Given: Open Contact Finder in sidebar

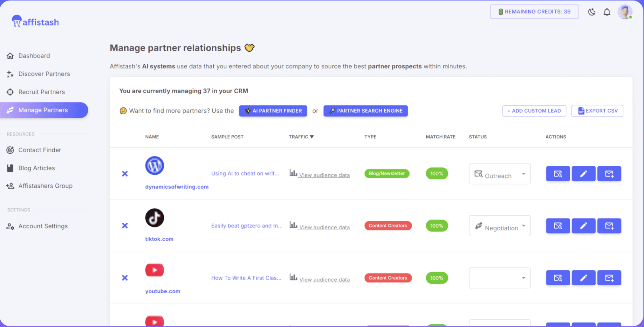Looking at the screenshot, I should pos(40,150).
